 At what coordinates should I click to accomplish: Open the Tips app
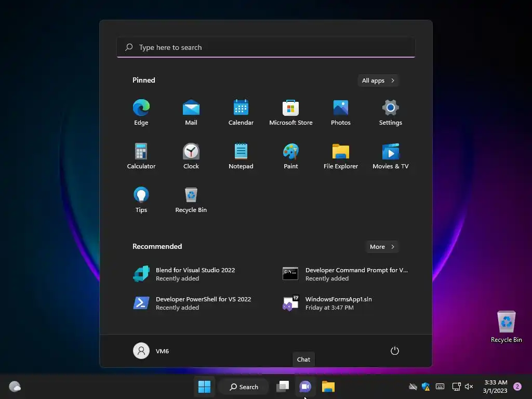point(141,200)
